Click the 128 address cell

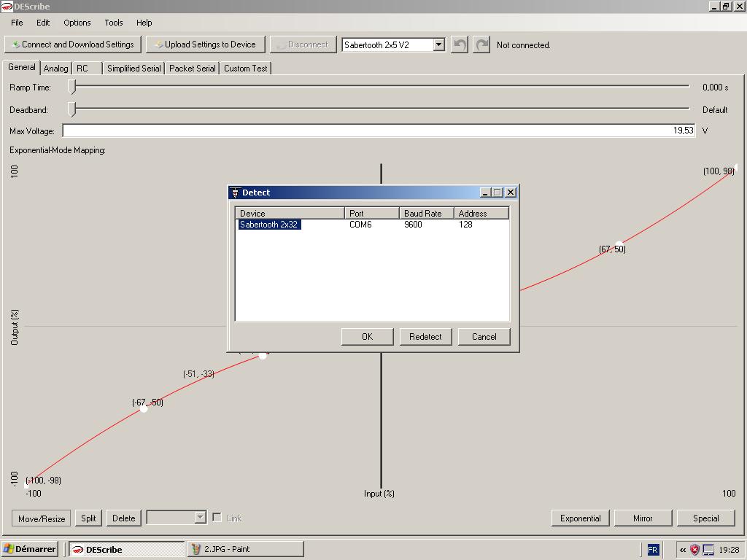(x=465, y=225)
